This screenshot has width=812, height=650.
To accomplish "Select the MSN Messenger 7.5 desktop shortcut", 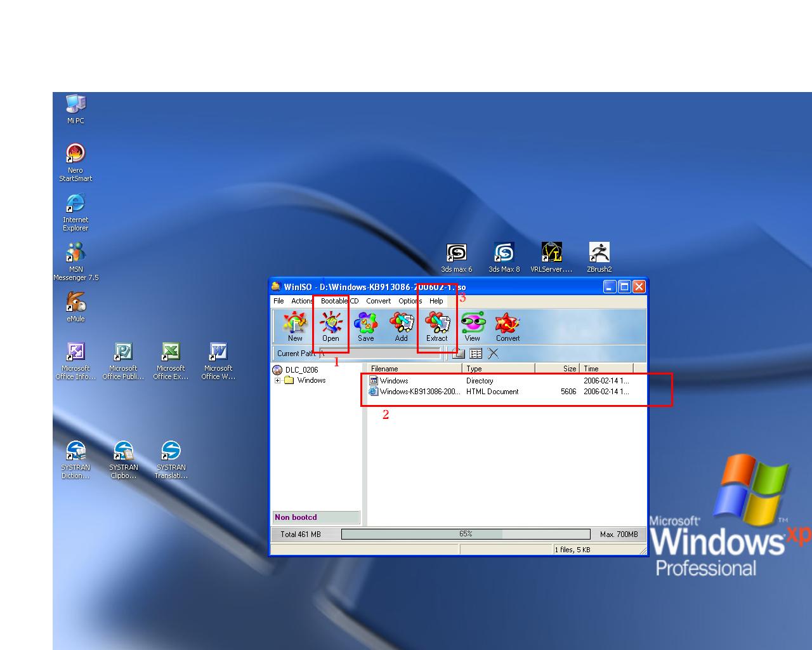I will (x=75, y=262).
